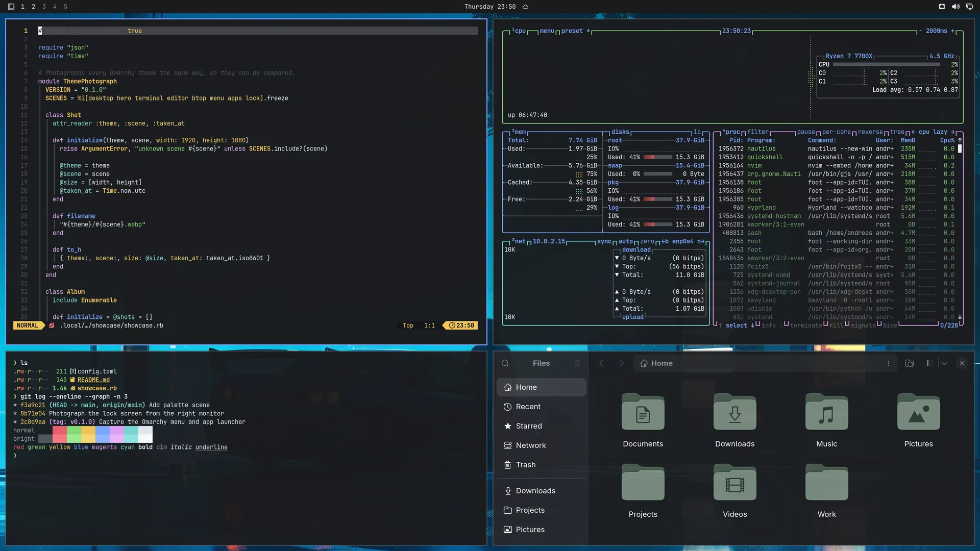
Task: Select the Videos folder icon
Action: tap(735, 483)
